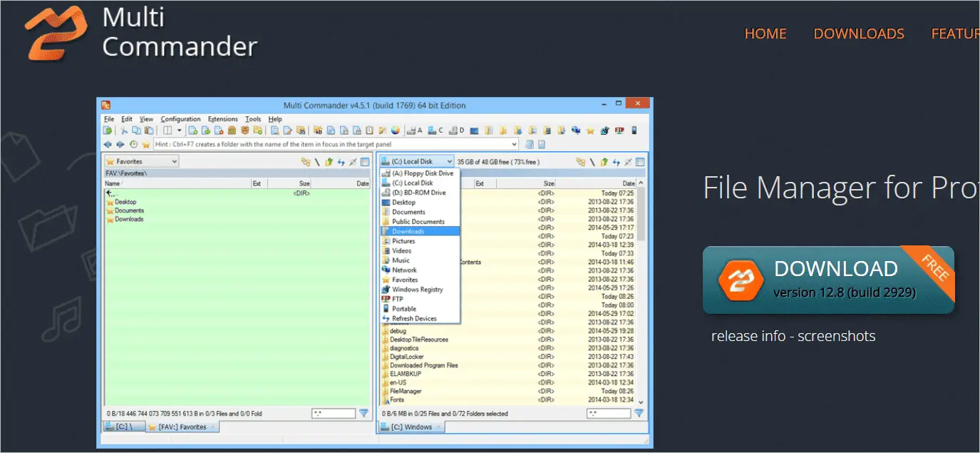Click the right panel vertical scrollbar

coord(641,292)
